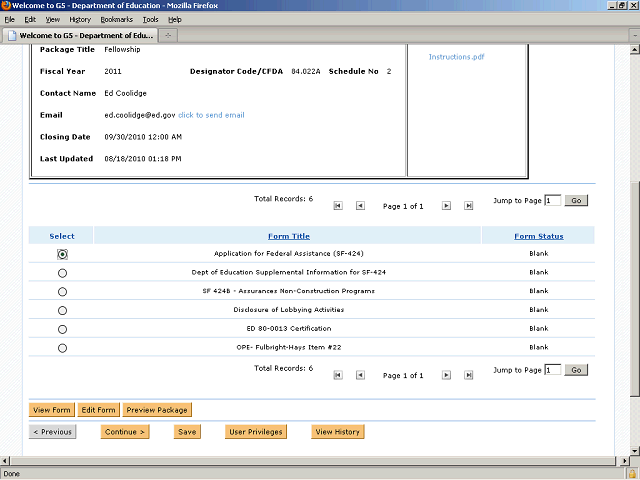Image resolution: width=640 pixels, height=480 pixels.
Task: Open the Tools menu
Action: pyautogui.click(x=150, y=20)
